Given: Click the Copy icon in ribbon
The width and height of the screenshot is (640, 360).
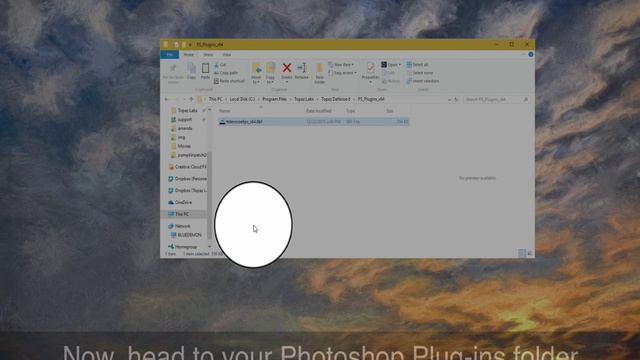Looking at the screenshot, I should (x=191, y=68).
